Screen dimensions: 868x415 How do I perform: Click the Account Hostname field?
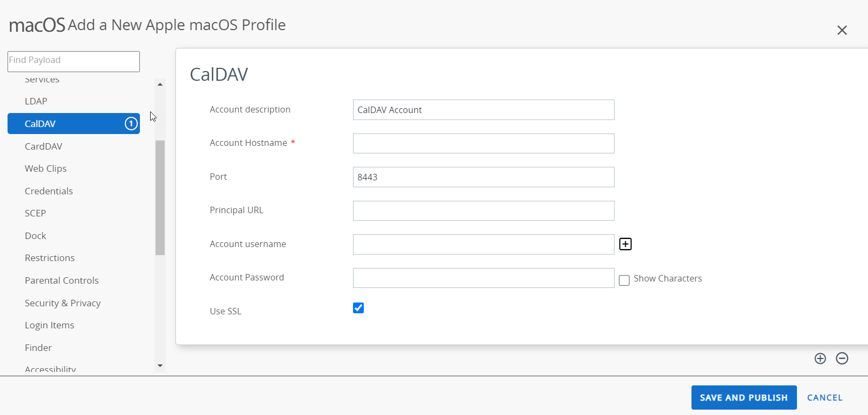coord(483,144)
